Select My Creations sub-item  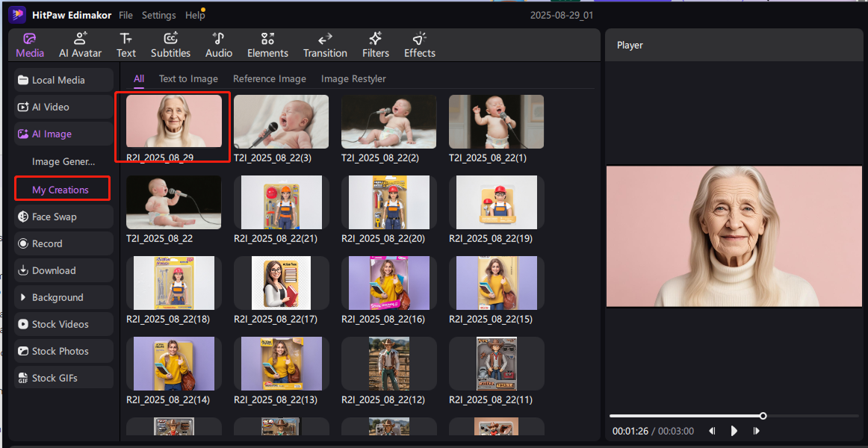(x=61, y=190)
